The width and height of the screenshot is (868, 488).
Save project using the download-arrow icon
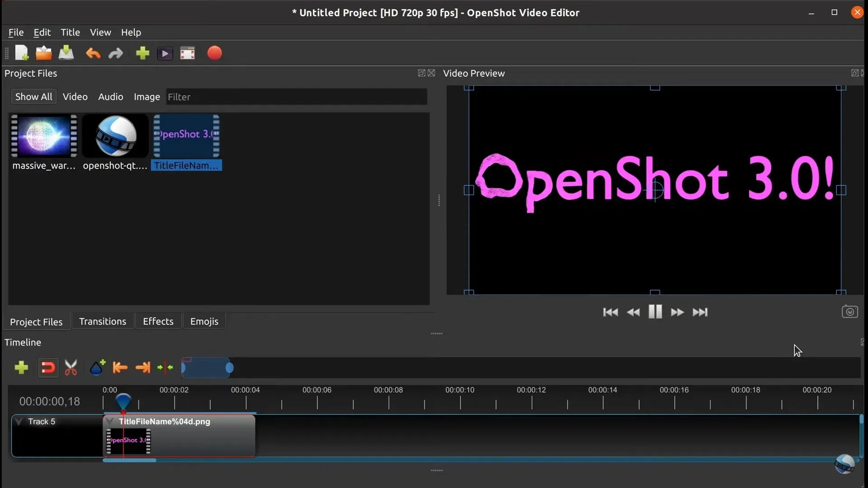(x=66, y=53)
